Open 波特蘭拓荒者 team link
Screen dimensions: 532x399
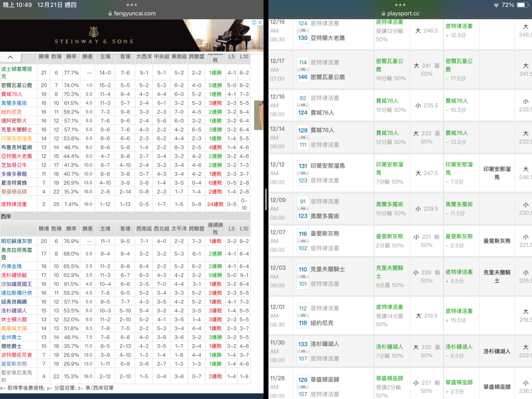coord(17,355)
